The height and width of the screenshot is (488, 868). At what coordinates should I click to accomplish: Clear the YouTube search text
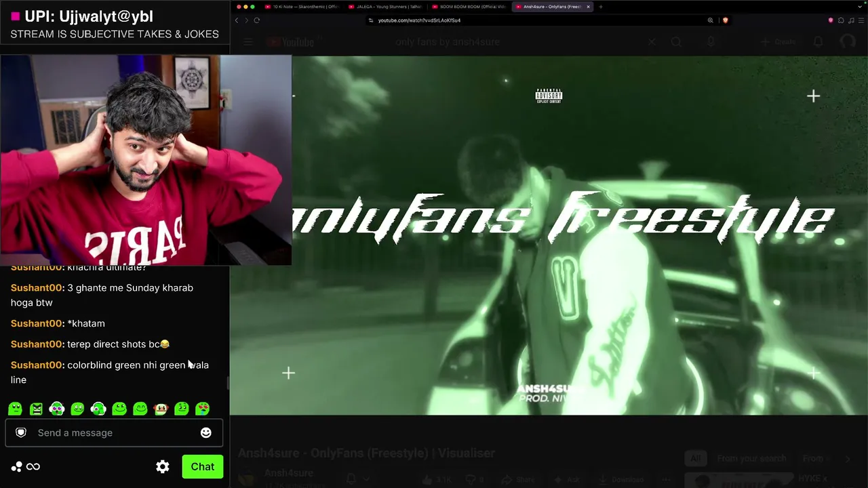(651, 42)
